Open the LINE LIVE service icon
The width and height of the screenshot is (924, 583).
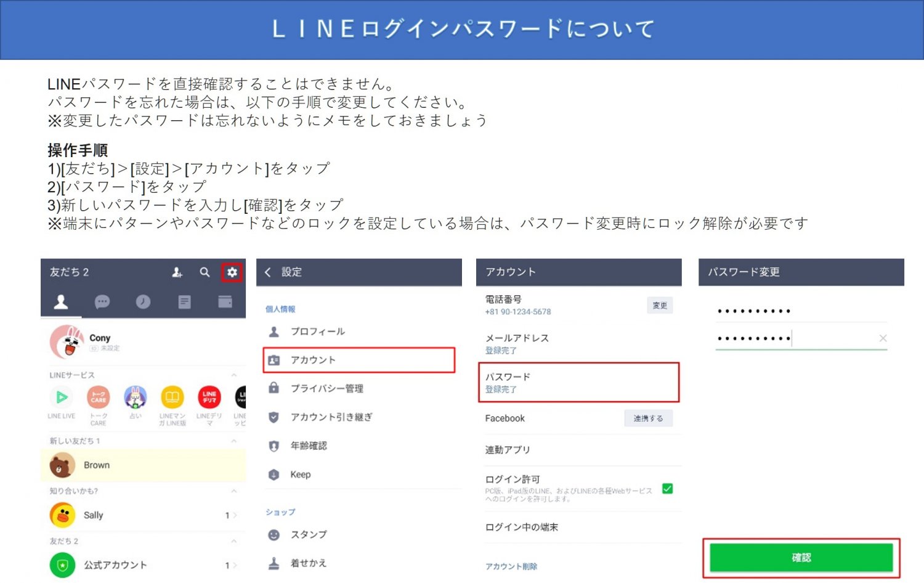[62, 397]
